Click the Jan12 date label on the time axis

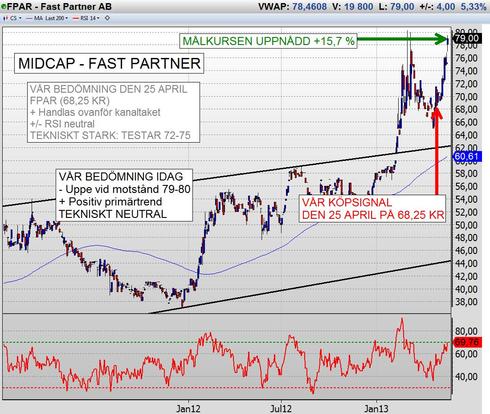(188, 408)
